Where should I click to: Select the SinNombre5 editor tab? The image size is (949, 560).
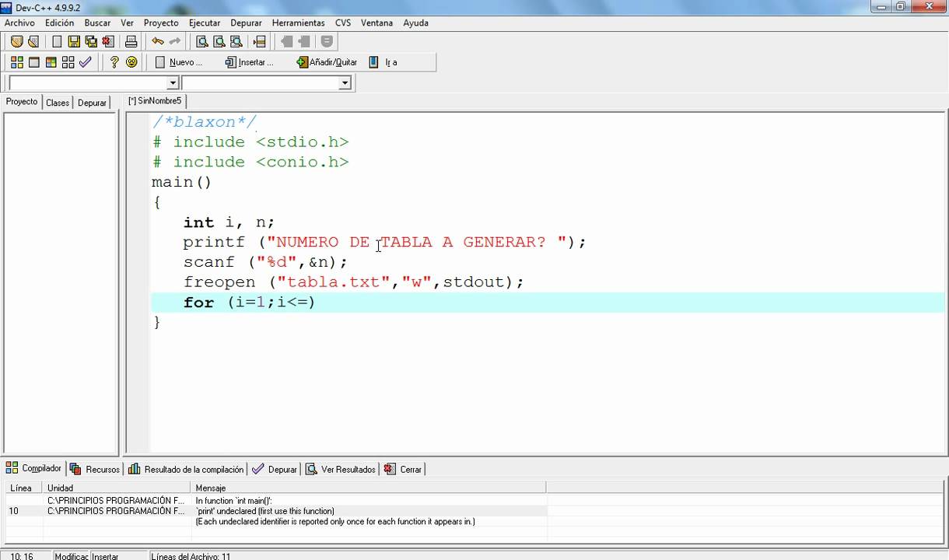click(155, 101)
